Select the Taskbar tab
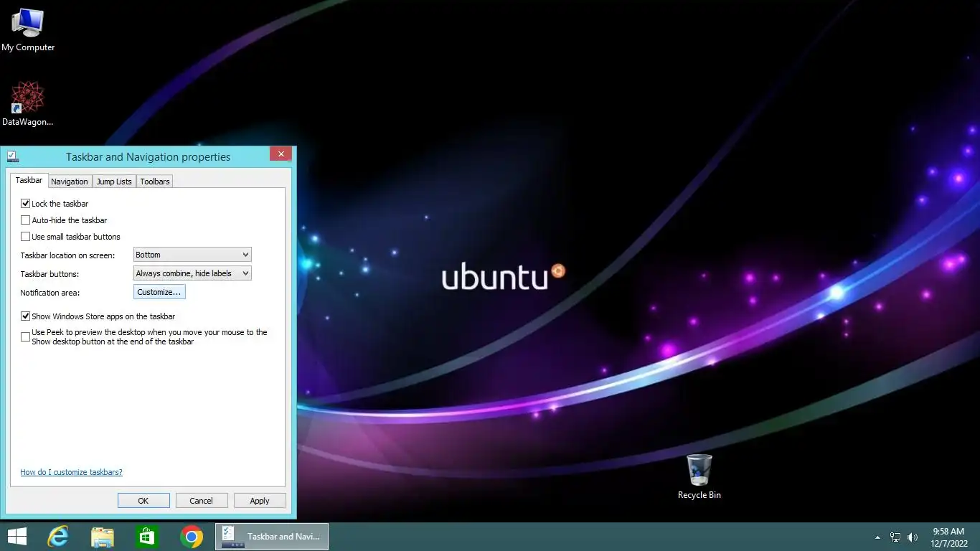The width and height of the screenshot is (980, 551). pos(29,181)
